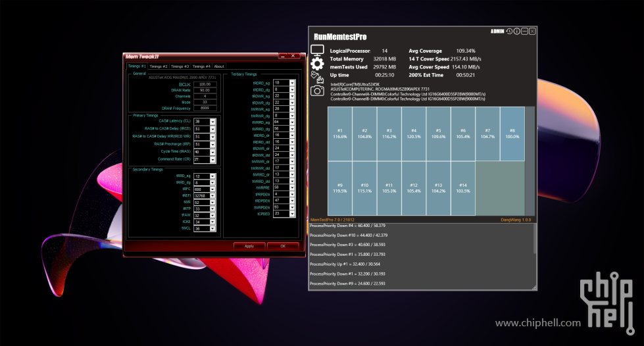Close the RunMemtestPro window
The width and height of the screenshot is (644, 346).
pos(532,31)
